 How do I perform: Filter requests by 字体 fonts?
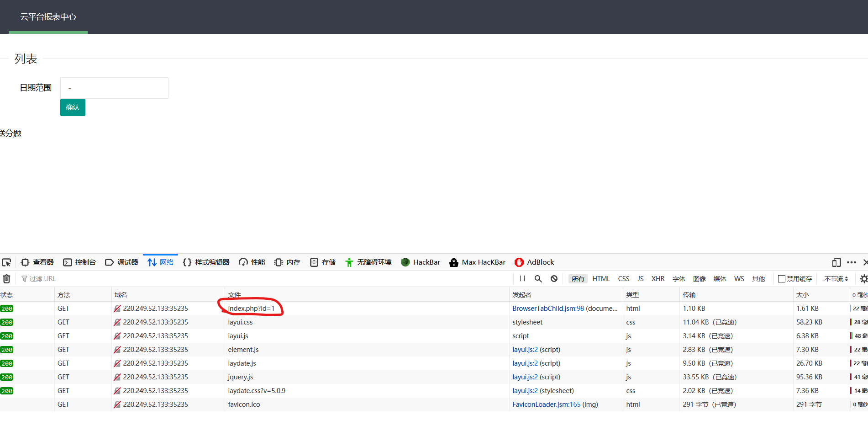(679, 279)
